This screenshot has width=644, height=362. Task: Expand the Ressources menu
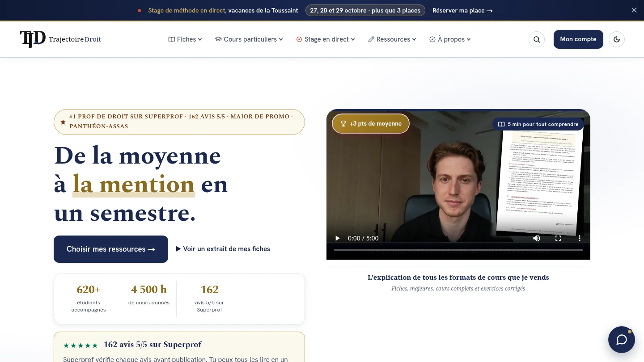click(x=392, y=39)
